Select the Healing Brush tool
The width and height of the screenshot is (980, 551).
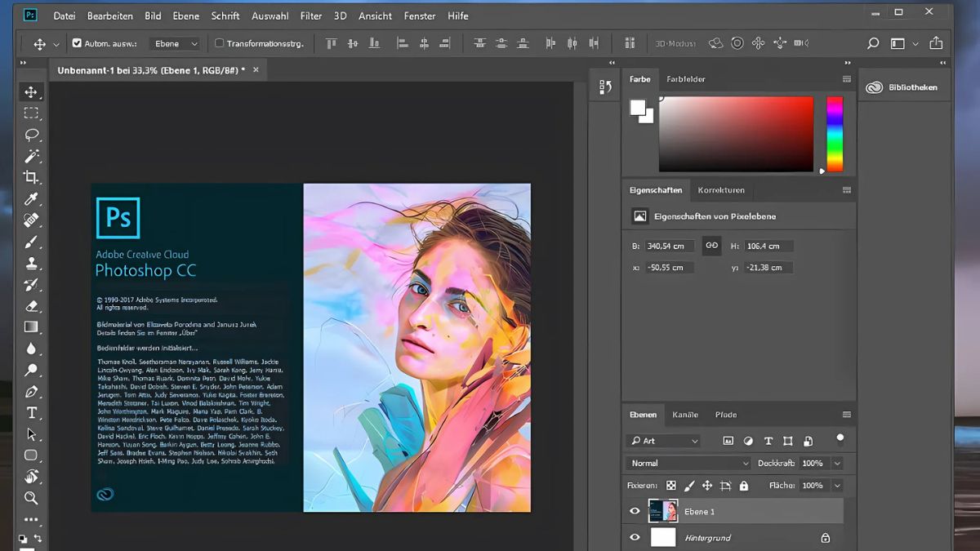[x=31, y=220]
